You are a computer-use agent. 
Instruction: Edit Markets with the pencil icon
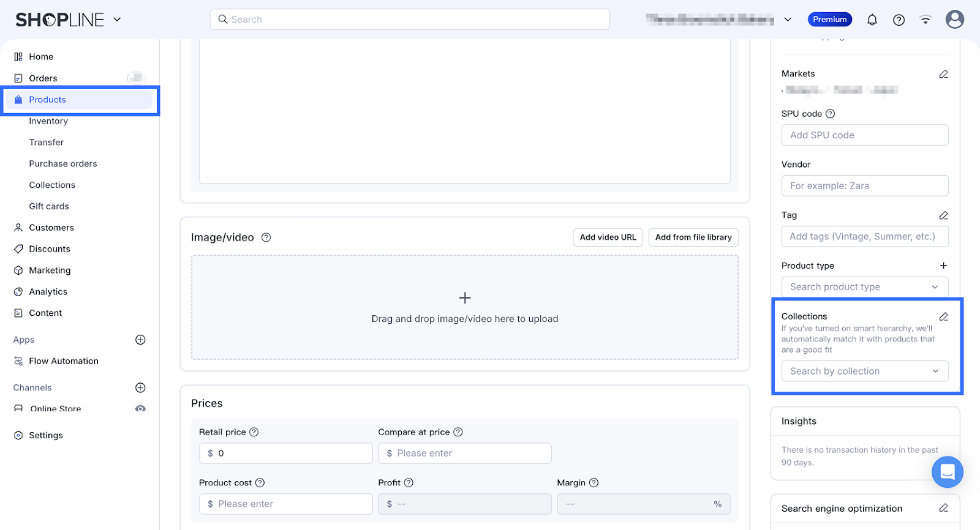943,74
